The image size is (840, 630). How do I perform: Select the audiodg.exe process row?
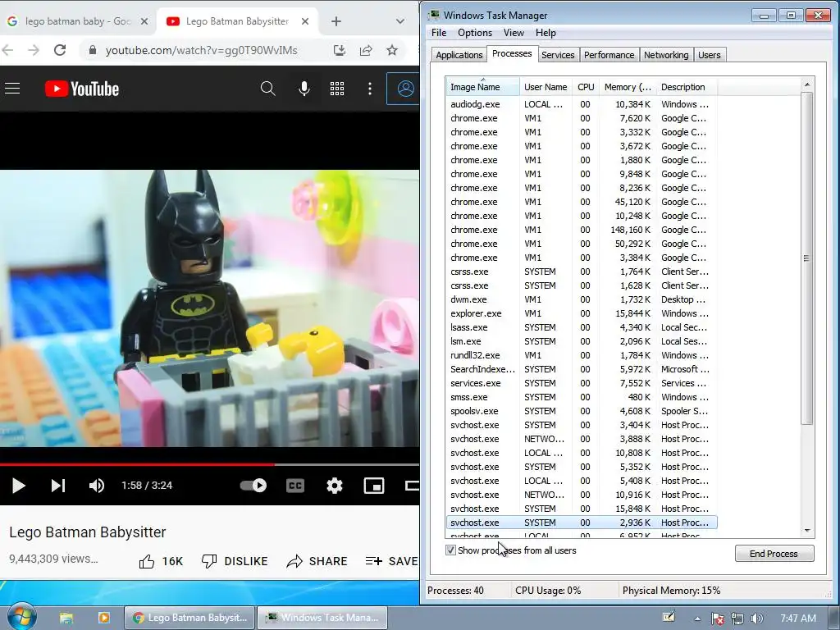582,104
